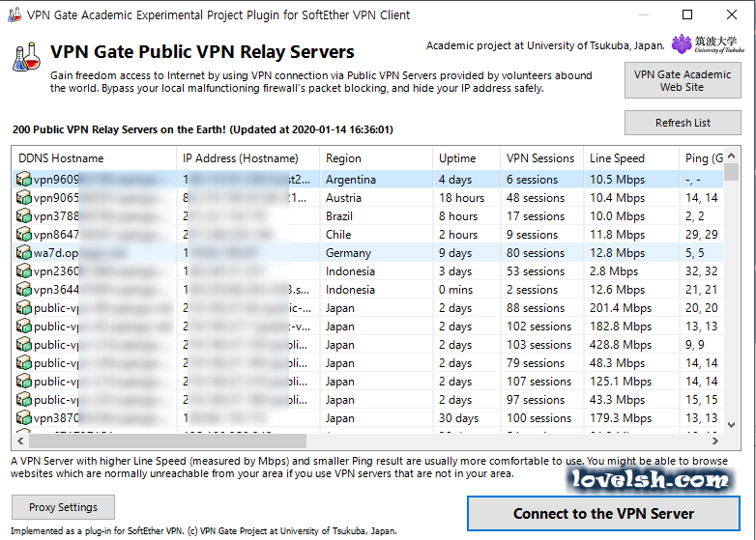Select the row with 53 sessions
The height and width of the screenshot is (540, 756).
[367, 270]
